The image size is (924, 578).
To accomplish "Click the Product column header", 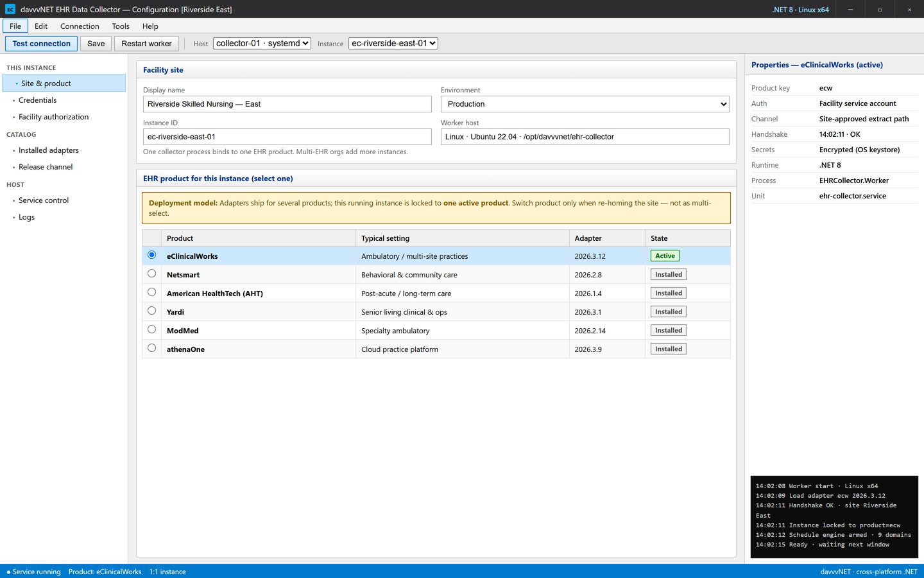I will coord(259,238).
